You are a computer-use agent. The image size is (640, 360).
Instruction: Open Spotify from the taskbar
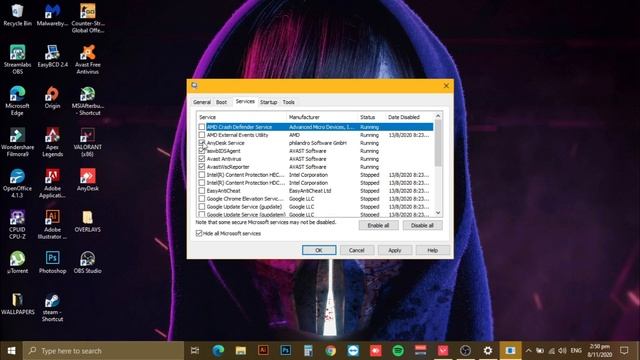[398, 350]
